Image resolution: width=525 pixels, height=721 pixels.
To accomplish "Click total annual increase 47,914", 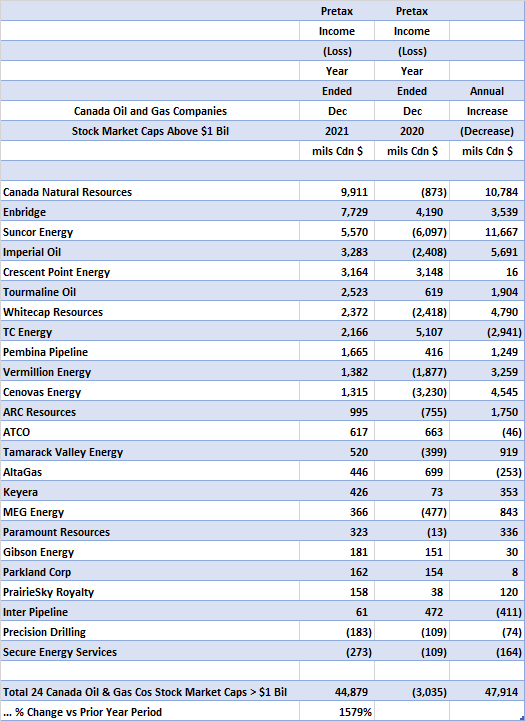I will point(502,692).
